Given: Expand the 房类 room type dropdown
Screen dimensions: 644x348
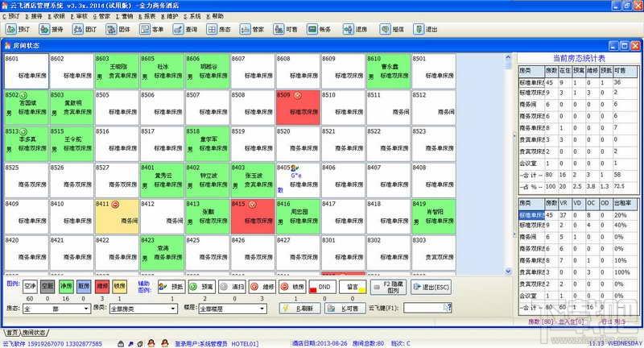Looking at the screenshot, I should click(143, 309).
